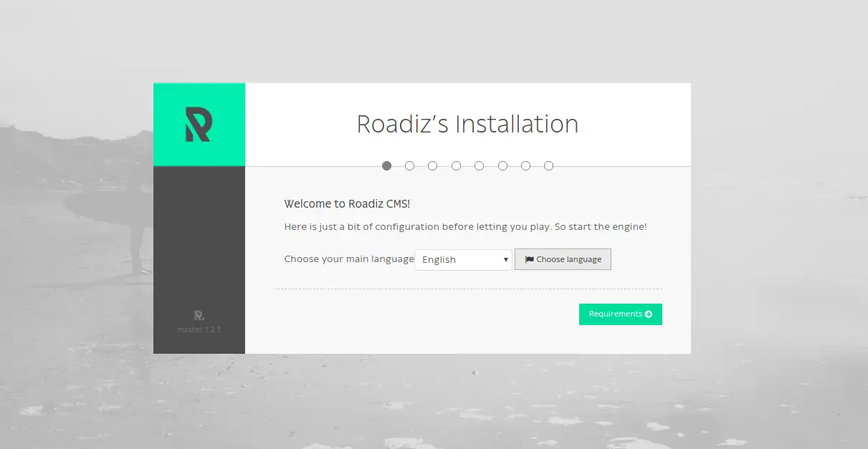
Task: Select the sixth installation step dot
Action: pyautogui.click(x=503, y=165)
